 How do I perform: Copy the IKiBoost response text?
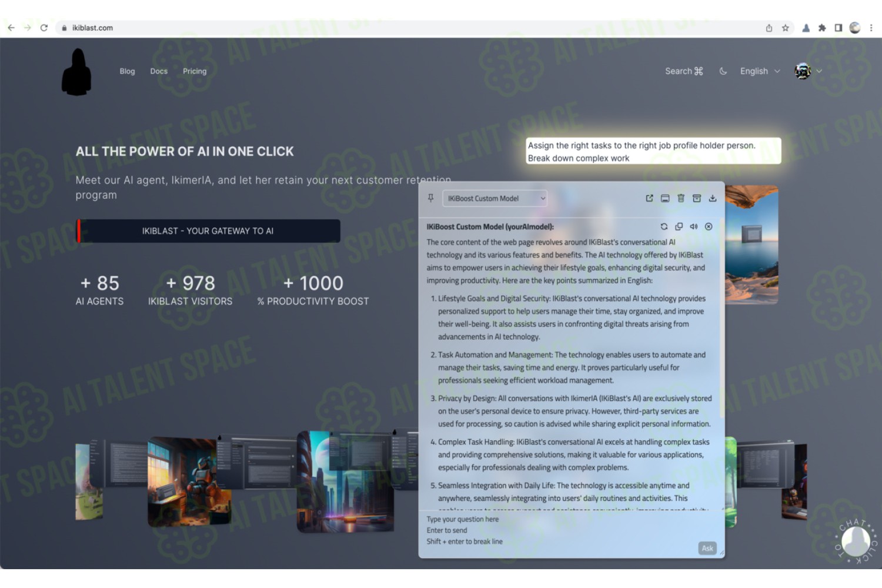679,226
